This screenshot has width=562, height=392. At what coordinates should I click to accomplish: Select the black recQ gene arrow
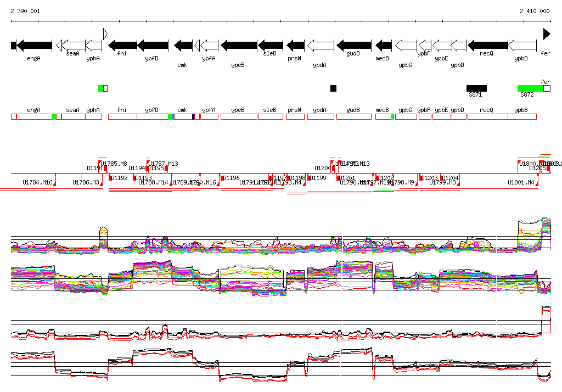(488, 45)
